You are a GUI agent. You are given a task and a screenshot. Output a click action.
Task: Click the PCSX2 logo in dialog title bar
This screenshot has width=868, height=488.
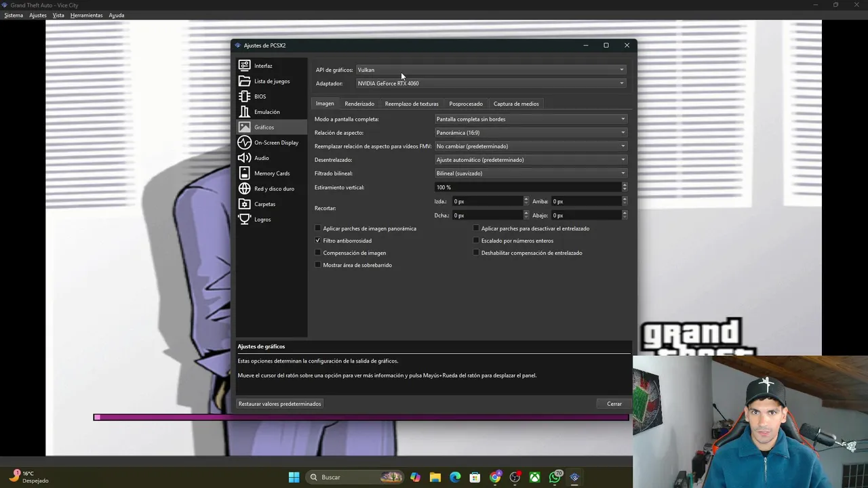point(237,45)
